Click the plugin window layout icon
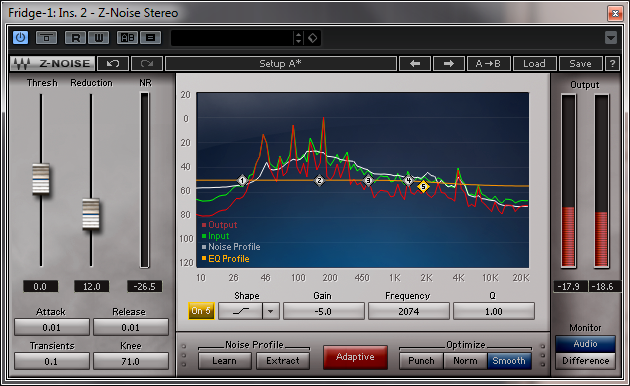This screenshot has width=630, height=386. [46, 38]
